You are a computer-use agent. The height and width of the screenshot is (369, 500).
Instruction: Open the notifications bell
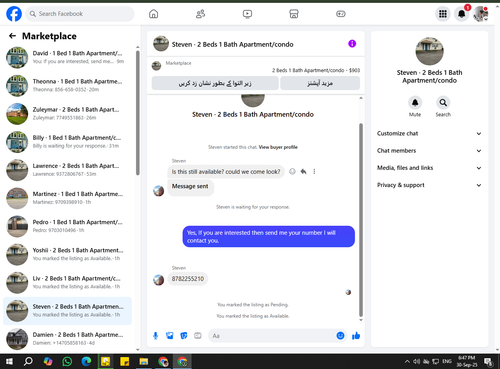click(462, 14)
